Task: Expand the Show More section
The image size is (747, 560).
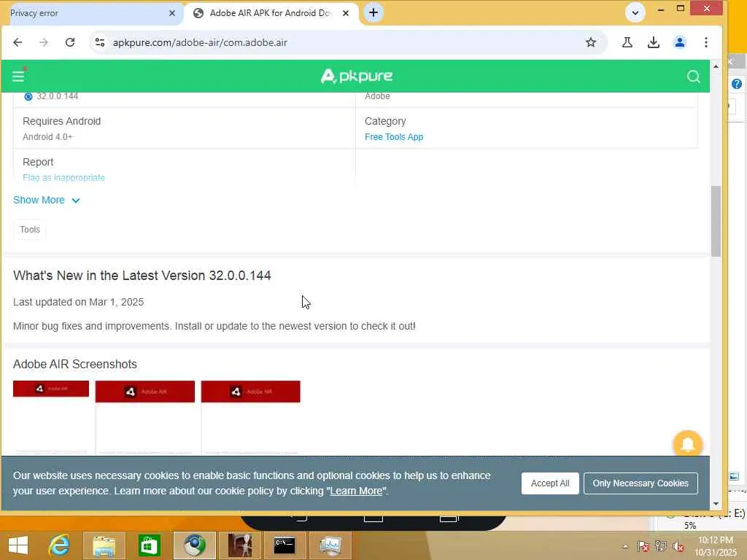Action: pyautogui.click(x=46, y=200)
